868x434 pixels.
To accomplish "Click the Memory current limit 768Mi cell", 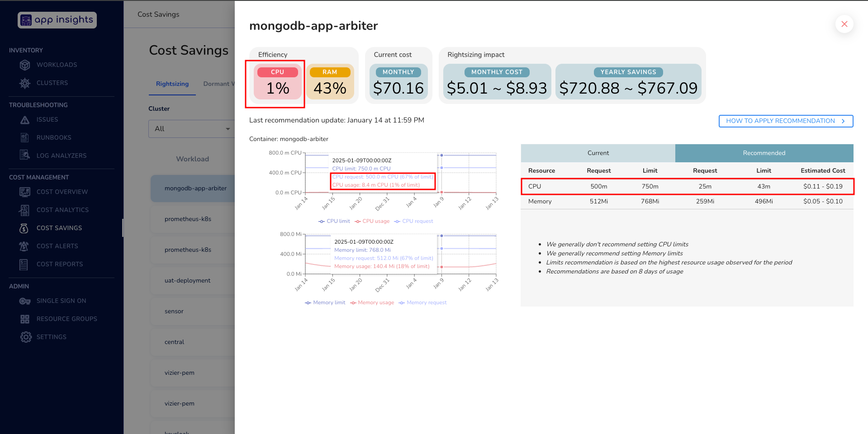I will coord(650,202).
